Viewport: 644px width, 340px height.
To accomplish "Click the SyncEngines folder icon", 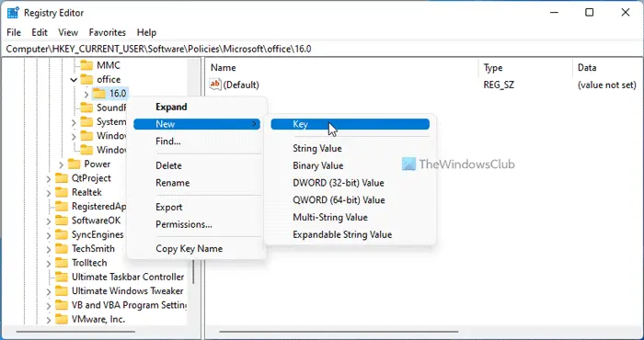I will [x=62, y=234].
